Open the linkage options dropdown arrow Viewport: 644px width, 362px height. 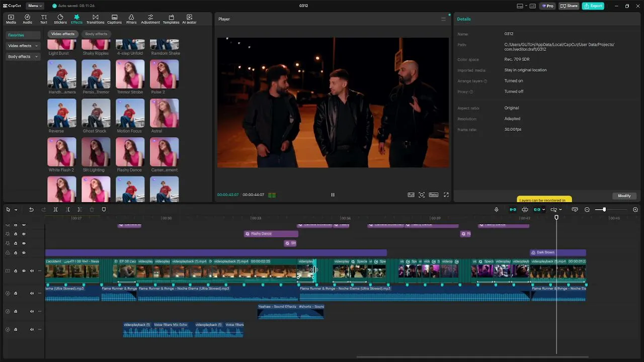pos(543,210)
